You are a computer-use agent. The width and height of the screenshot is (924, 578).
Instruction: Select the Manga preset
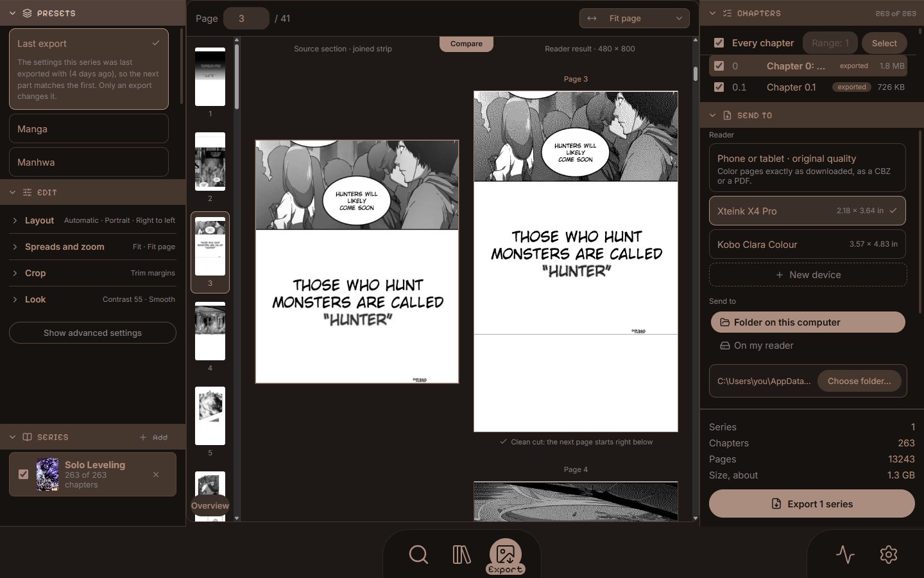pyautogui.click(x=89, y=129)
